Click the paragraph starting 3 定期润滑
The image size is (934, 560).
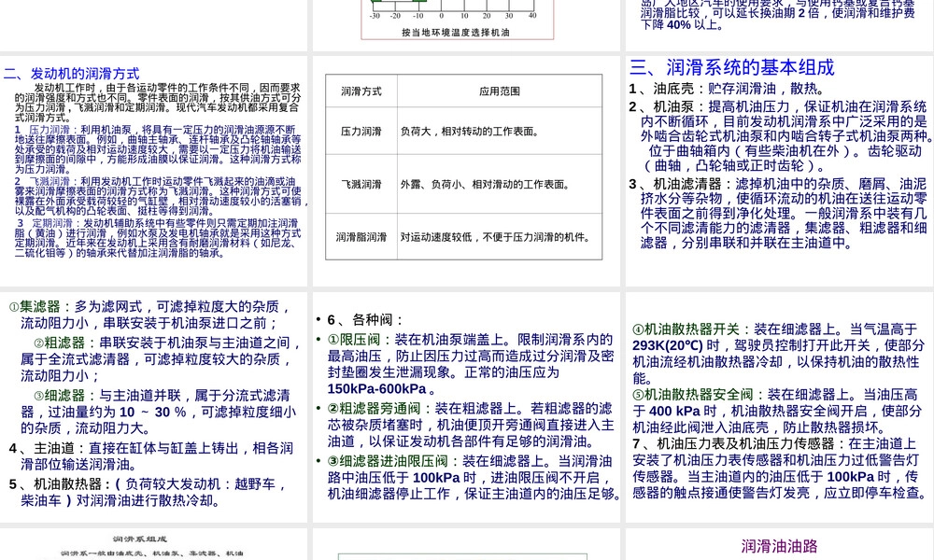157,237
